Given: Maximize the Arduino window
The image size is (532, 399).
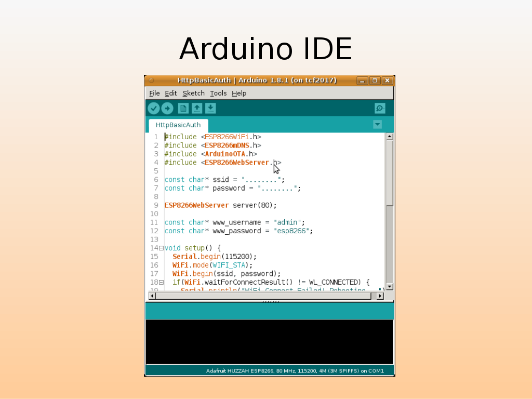Looking at the screenshot, I should point(375,81).
